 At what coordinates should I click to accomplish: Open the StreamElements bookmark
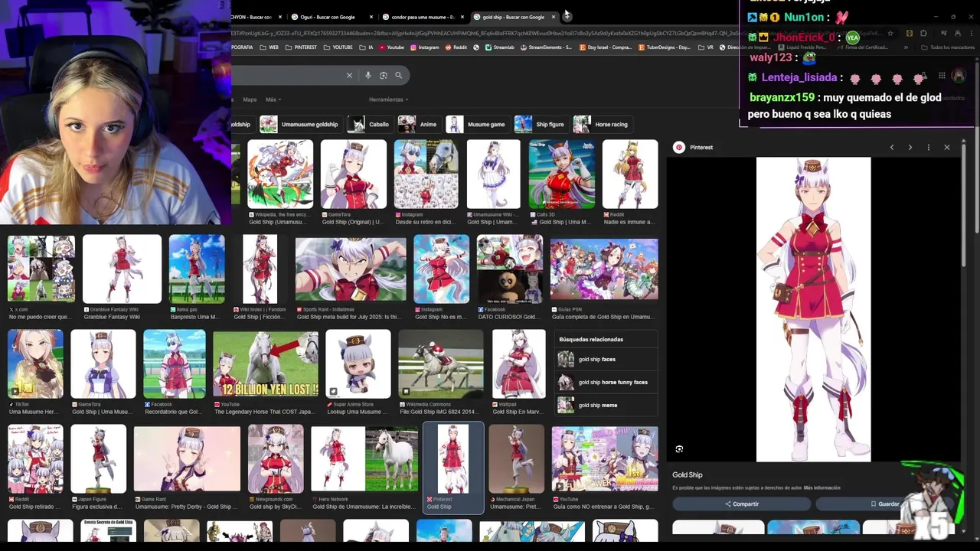546,47
